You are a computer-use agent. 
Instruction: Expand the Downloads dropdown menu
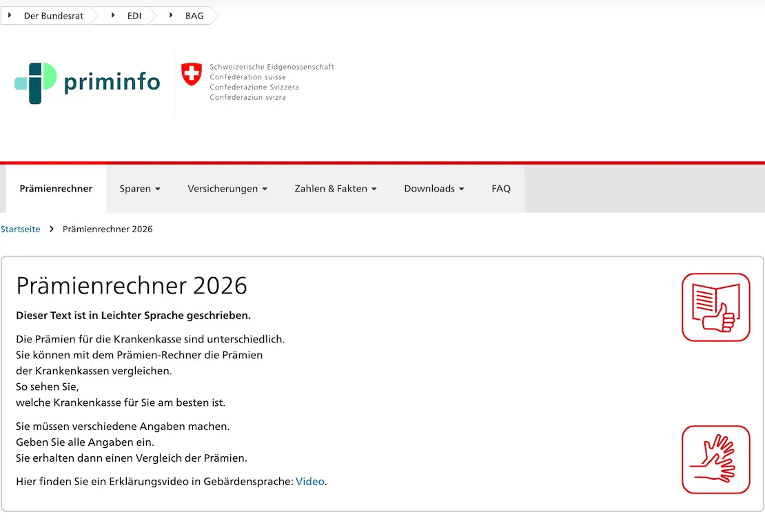click(434, 189)
